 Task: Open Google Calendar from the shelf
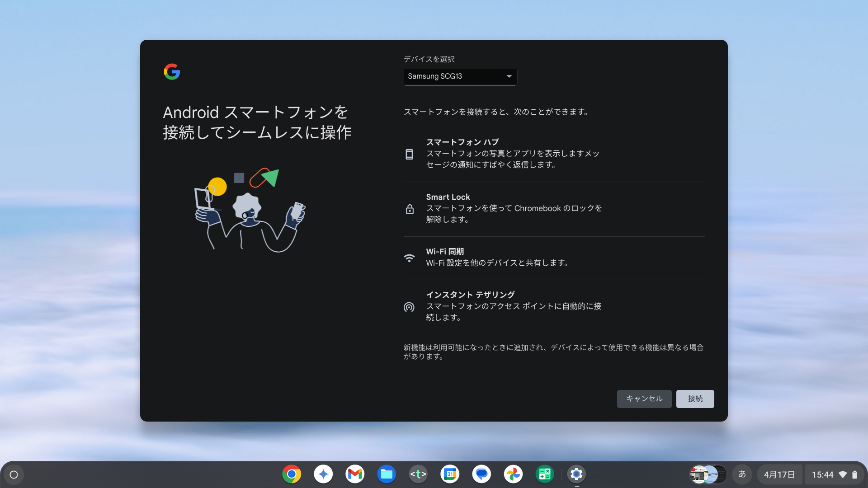tap(450, 474)
